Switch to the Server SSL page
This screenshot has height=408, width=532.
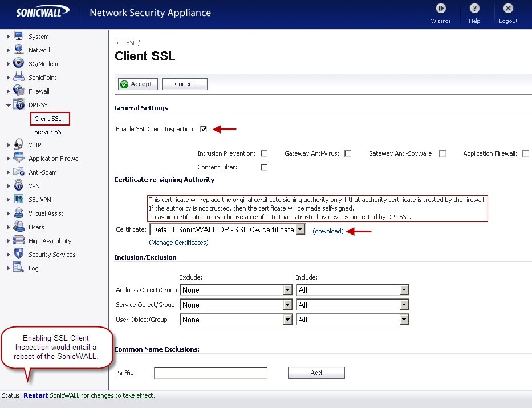[x=48, y=131]
